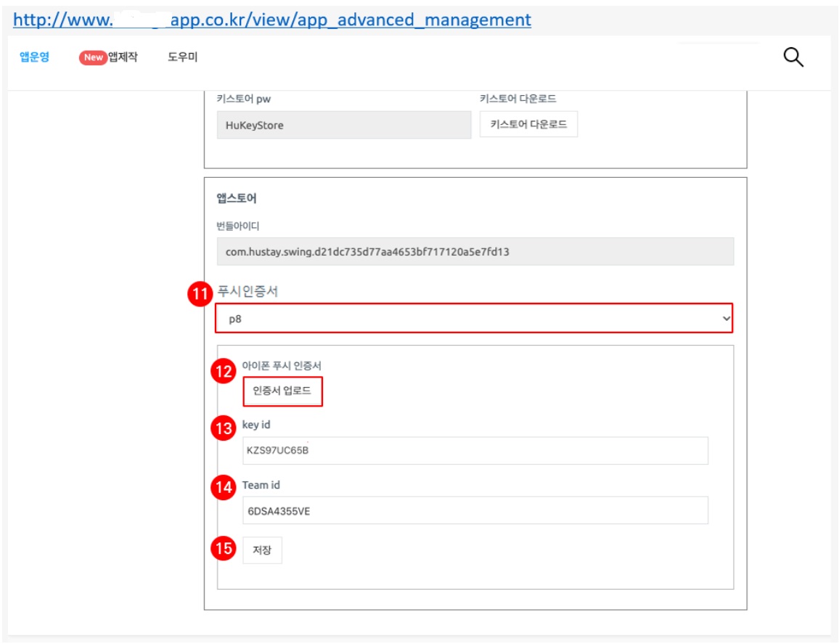This screenshot has width=839, height=644.
Task: Open the app_advanced_management URL link
Action: (x=272, y=20)
